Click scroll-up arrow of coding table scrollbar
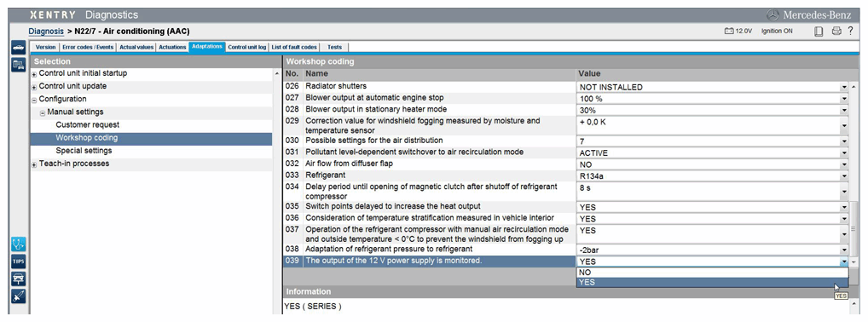This screenshot has width=868, height=322. (853, 87)
